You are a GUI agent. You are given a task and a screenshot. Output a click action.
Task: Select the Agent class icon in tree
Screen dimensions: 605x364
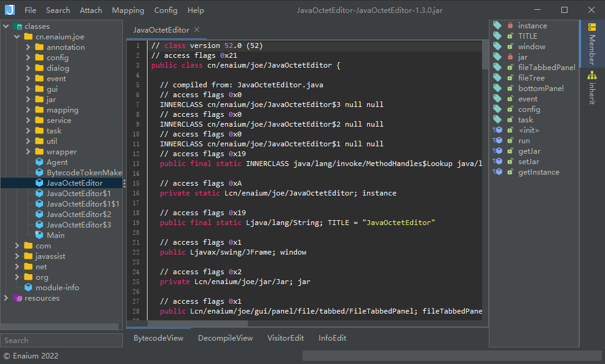click(x=40, y=162)
